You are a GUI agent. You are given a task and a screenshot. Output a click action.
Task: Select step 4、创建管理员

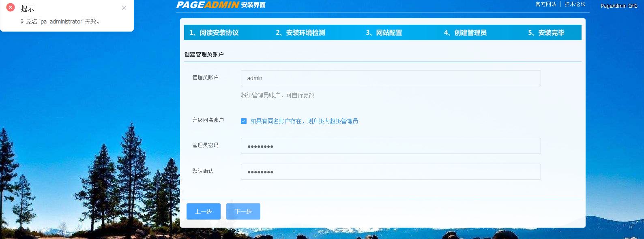(465, 32)
